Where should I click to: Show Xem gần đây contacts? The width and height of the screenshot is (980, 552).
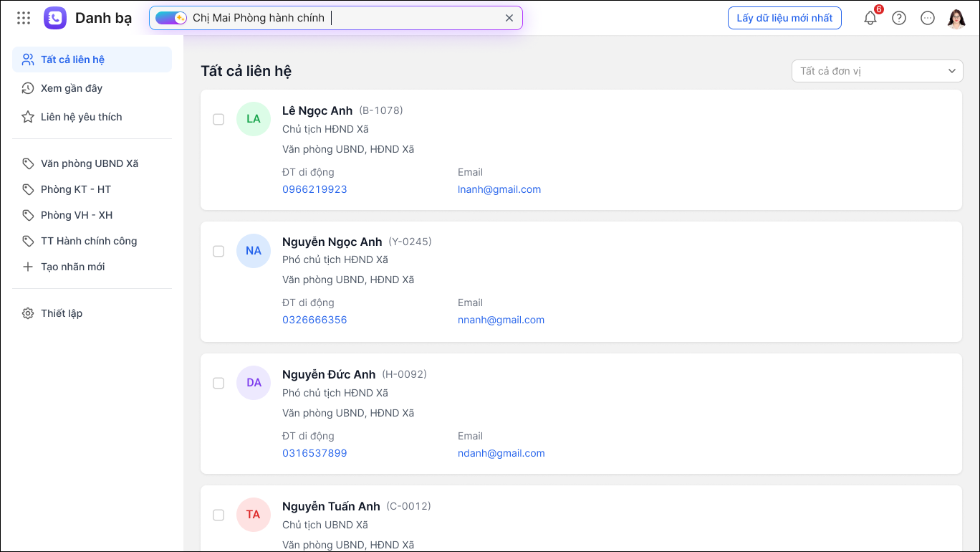(x=72, y=88)
